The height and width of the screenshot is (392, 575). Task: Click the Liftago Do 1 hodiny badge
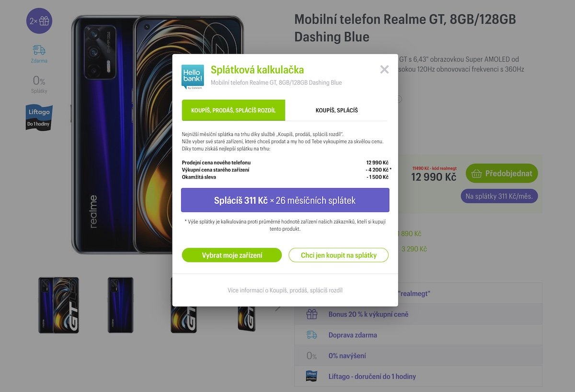pyautogui.click(x=39, y=118)
